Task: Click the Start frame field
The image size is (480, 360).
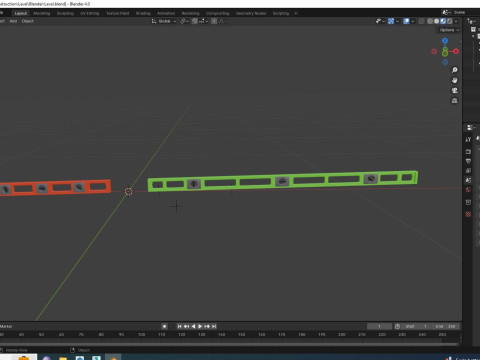Action: click(416, 326)
